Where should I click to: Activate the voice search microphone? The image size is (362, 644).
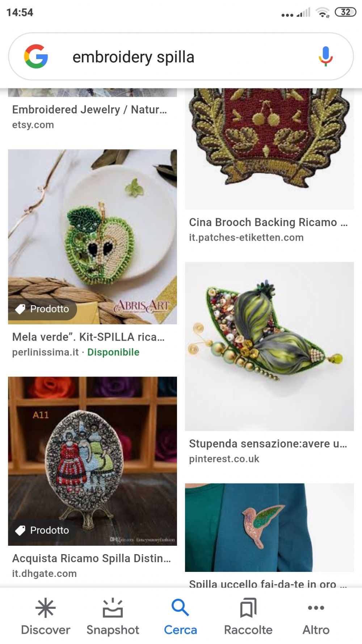(x=325, y=57)
